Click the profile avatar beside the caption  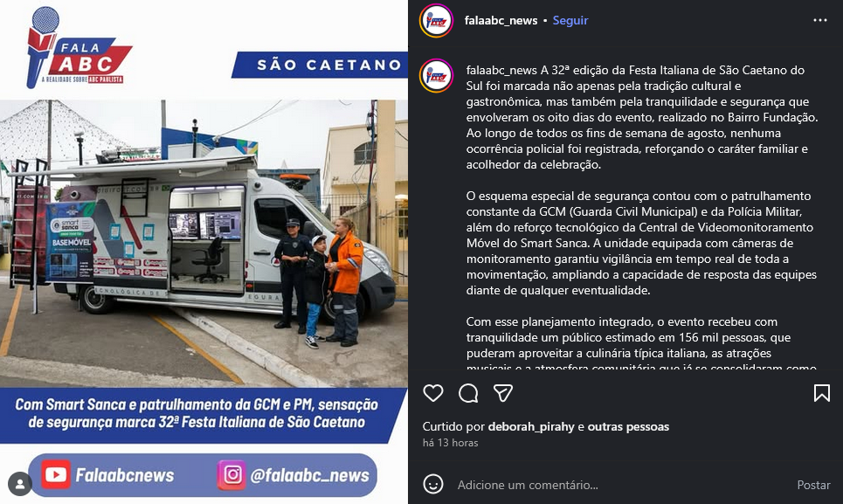[436, 76]
